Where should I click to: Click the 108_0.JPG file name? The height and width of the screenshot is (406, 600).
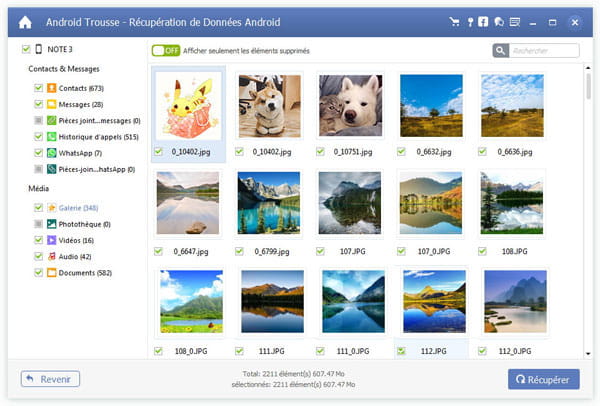(x=191, y=351)
